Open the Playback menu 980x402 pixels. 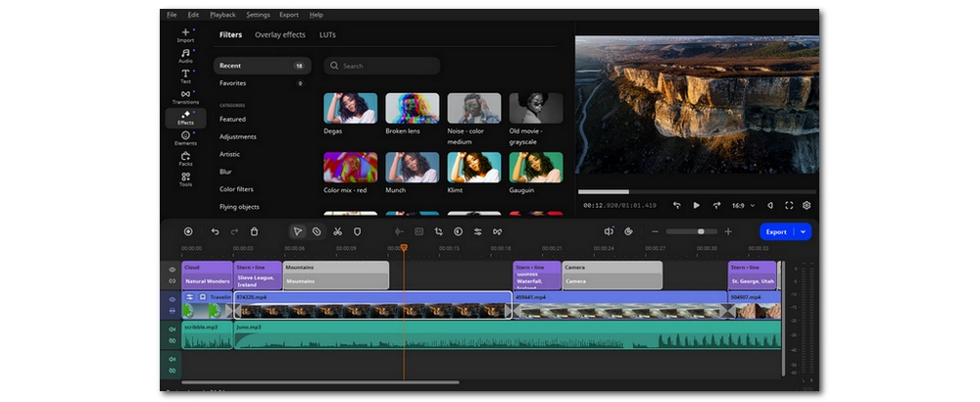[222, 15]
